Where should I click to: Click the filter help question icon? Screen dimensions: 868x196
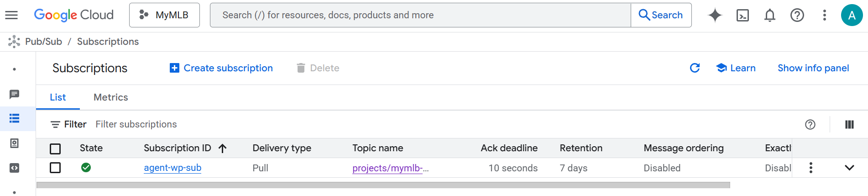(x=810, y=125)
